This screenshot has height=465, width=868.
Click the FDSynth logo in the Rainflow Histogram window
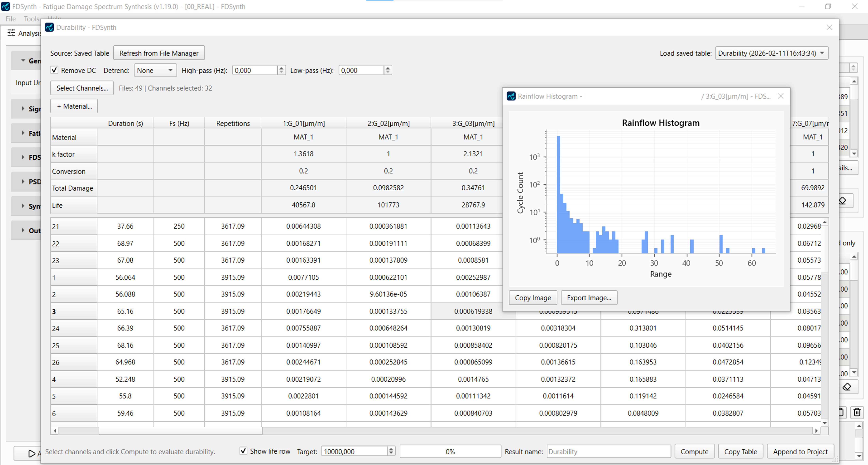(511, 96)
